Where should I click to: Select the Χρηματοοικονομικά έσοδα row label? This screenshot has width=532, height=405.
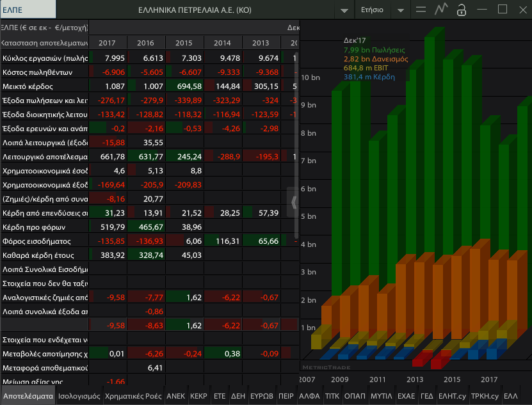44,171
